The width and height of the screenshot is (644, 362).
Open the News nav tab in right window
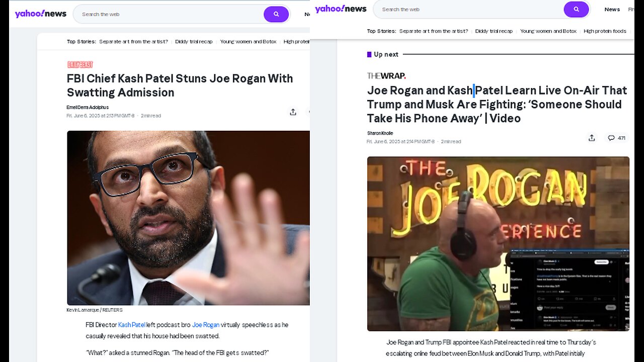pos(612,9)
